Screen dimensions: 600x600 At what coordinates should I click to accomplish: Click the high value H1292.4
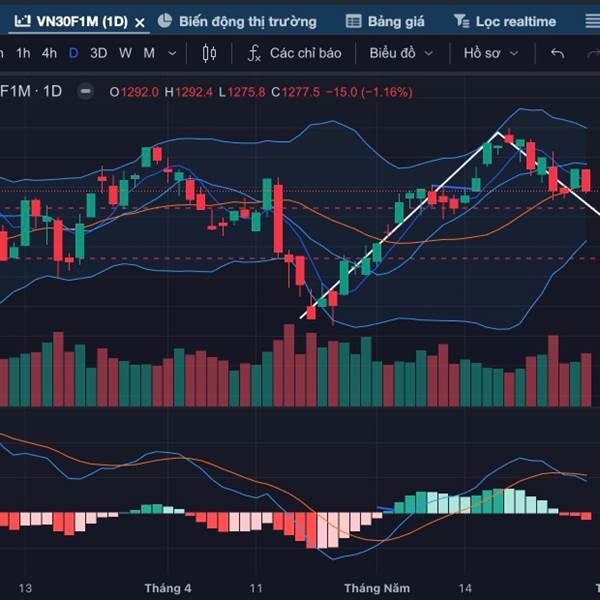tap(188, 92)
